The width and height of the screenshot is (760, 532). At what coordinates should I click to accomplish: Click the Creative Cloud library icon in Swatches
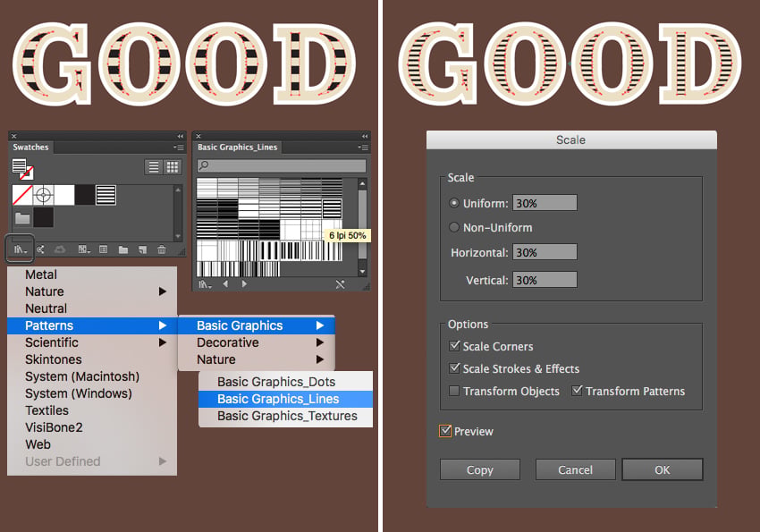coord(60,249)
